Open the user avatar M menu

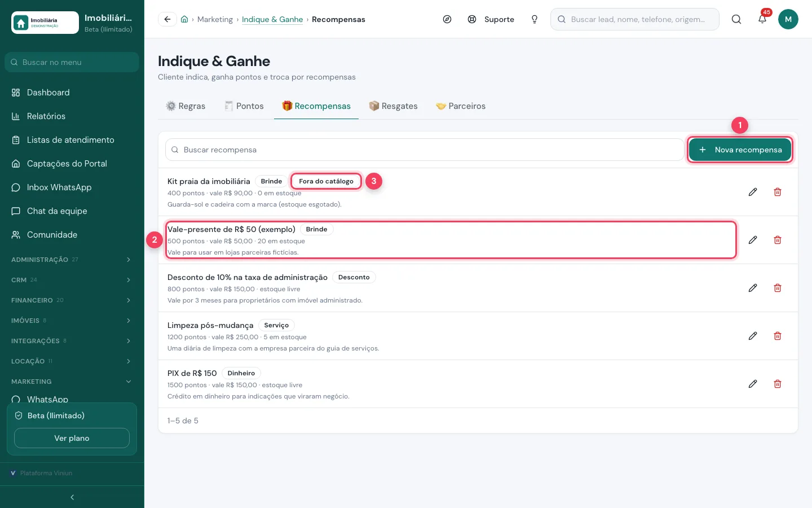click(x=788, y=19)
